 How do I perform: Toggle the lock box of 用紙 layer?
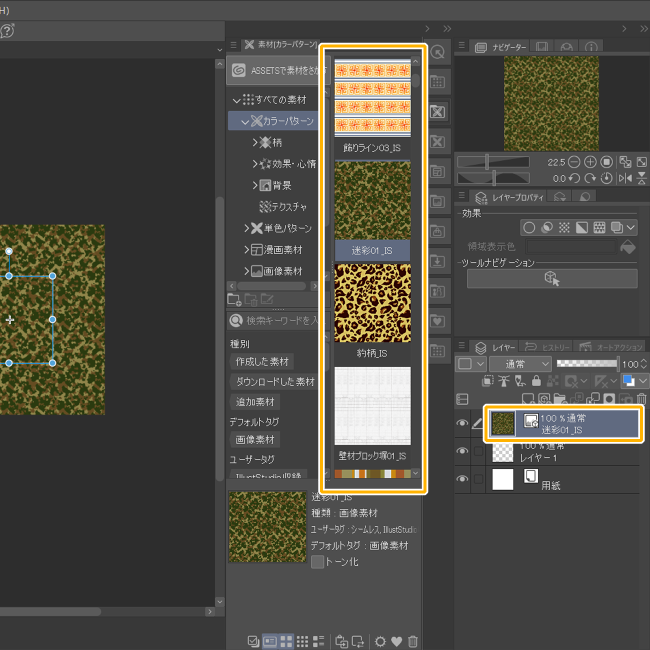pos(478,479)
